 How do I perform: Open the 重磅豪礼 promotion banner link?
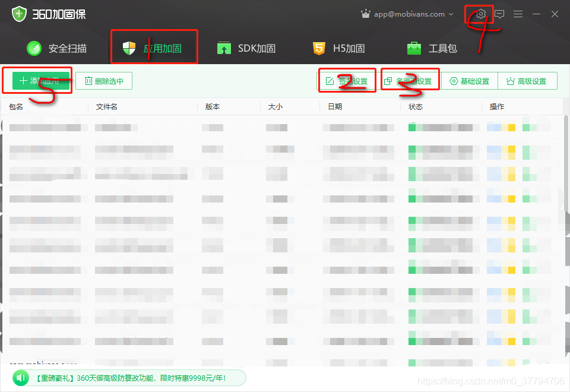coord(131,378)
